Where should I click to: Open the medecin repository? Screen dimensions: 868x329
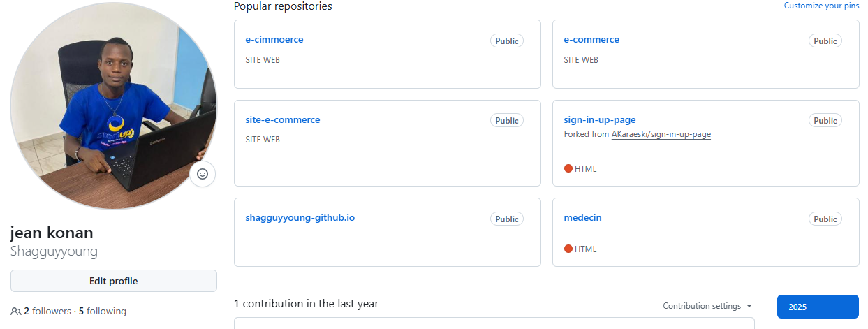click(x=582, y=218)
